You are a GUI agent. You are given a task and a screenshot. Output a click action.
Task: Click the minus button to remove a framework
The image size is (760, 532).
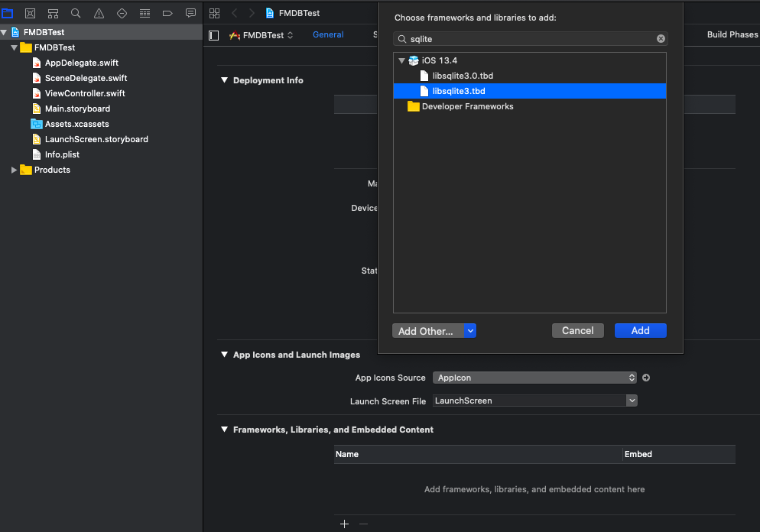(363, 524)
